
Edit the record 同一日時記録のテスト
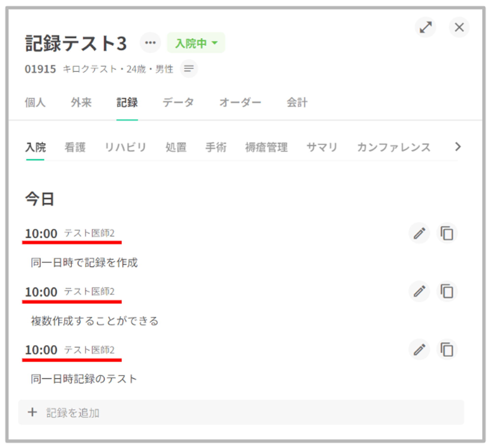coord(419,350)
